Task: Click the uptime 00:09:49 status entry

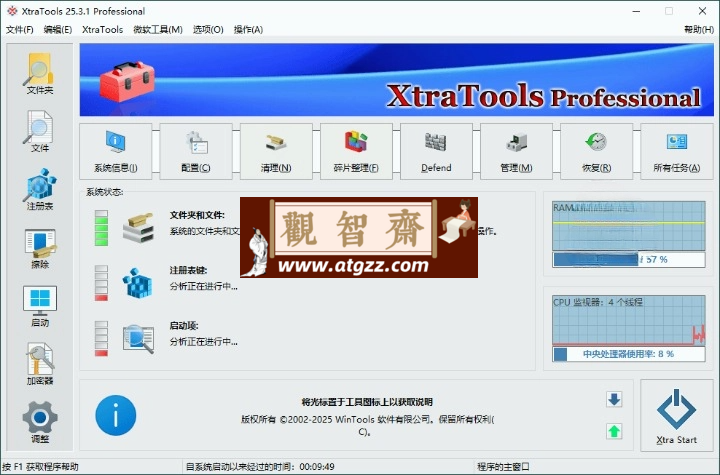Action: [x=260, y=467]
